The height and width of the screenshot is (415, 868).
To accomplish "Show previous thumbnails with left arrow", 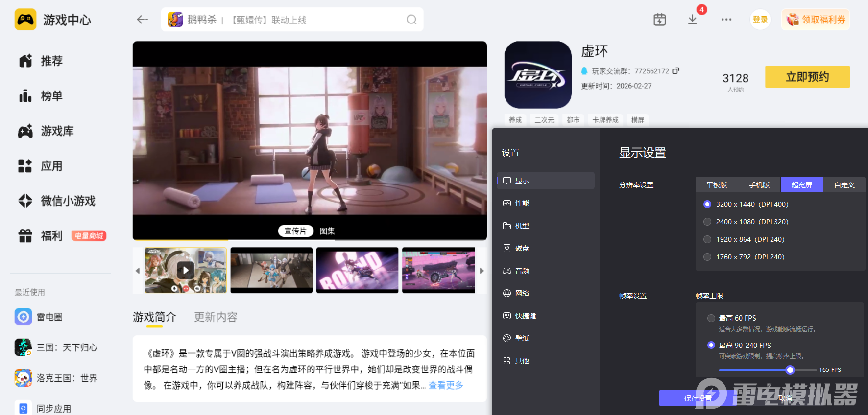I will (138, 270).
